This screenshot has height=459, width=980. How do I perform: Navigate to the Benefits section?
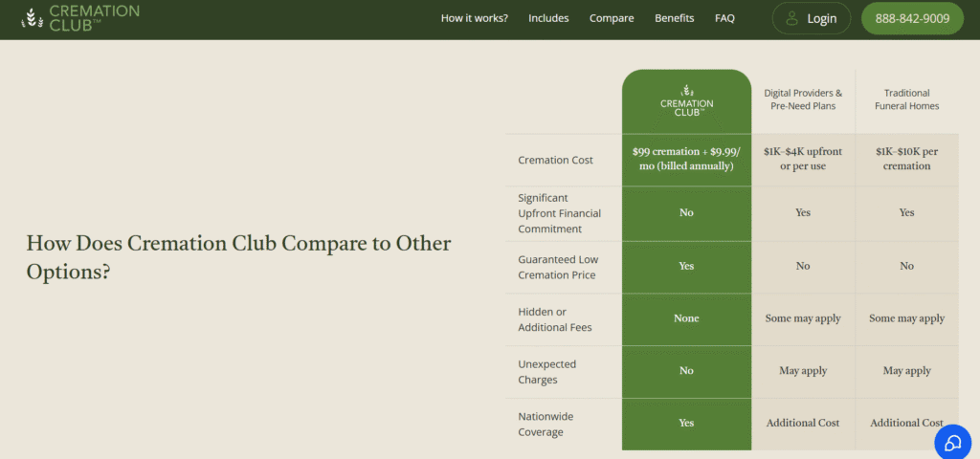674,18
